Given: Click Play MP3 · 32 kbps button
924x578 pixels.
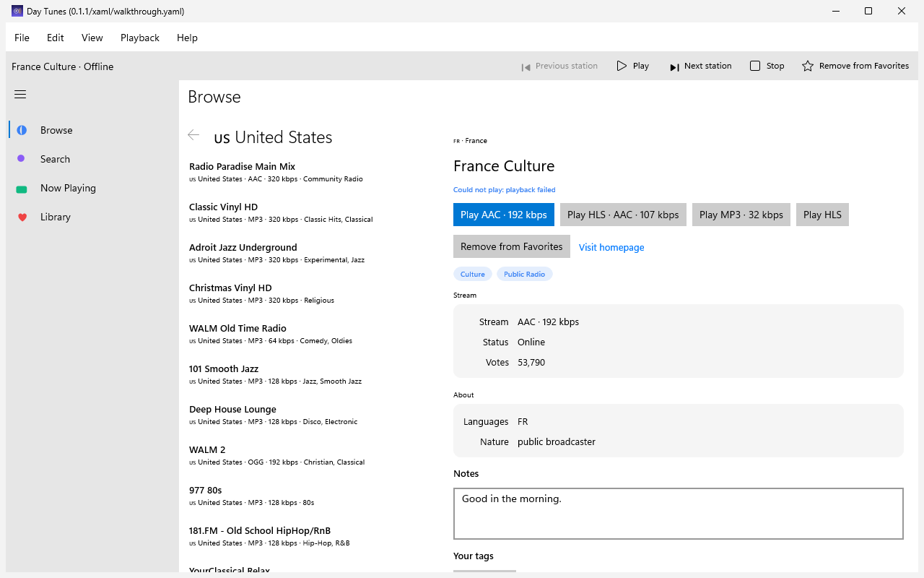Looking at the screenshot, I should [741, 215].
